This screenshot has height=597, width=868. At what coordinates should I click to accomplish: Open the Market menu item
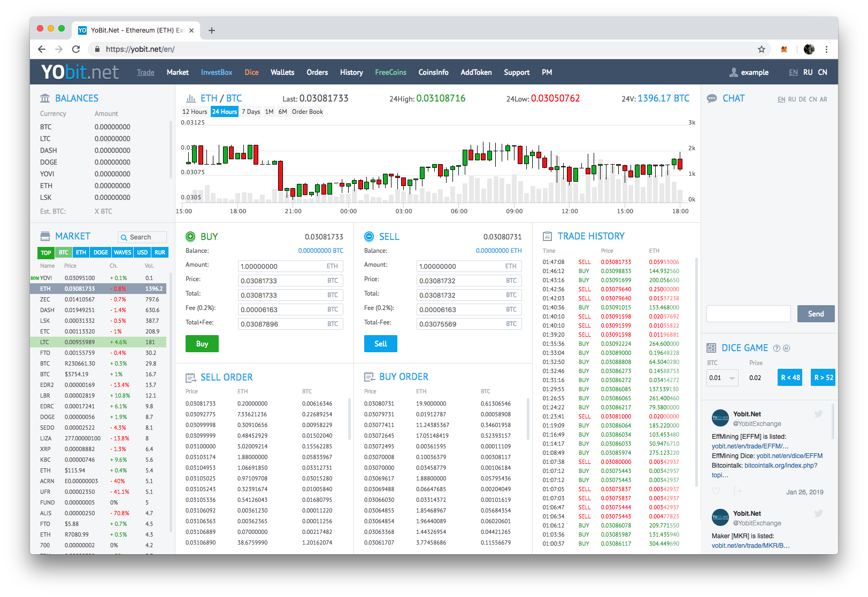pyautogui.click(x=178, y=72)
